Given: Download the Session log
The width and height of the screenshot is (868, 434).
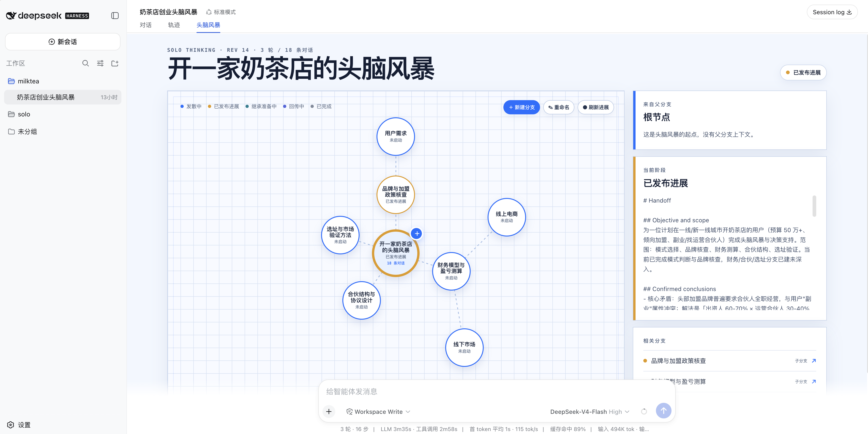Looking at the screenshot, I should (832, 12).
